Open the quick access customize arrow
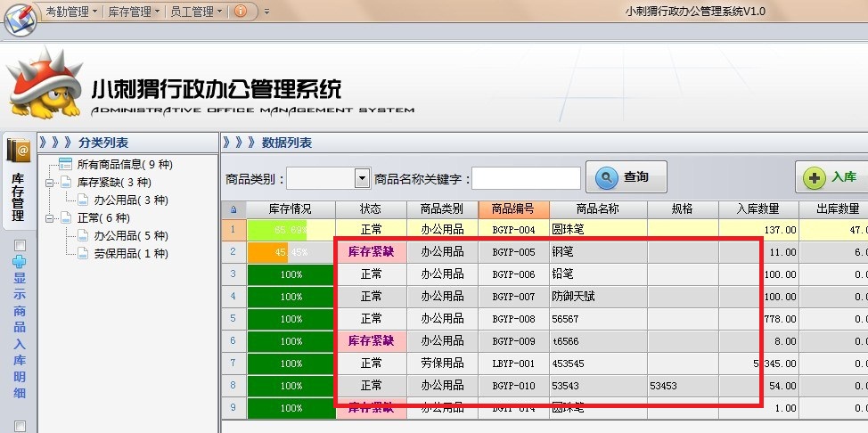This screenshot has width=868, height=433. coord(266,12)
